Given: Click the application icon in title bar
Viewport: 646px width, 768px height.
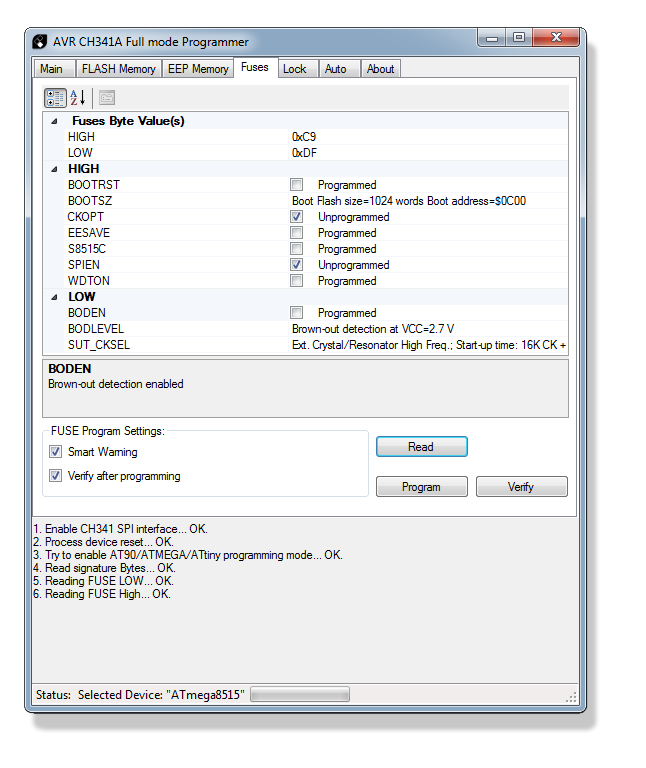Looking at the screenshot, I should [x=40, y=42].
